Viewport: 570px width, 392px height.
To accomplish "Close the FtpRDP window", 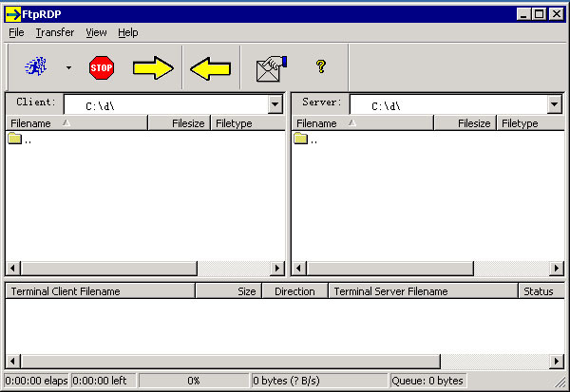I will click(x=557, y=14).
